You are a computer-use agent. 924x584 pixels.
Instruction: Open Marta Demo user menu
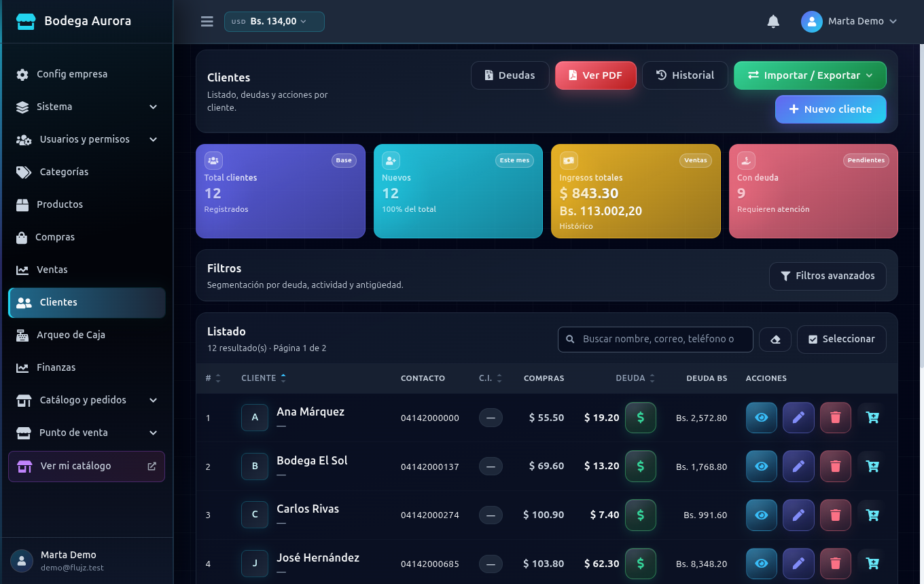tap(849, 22)
